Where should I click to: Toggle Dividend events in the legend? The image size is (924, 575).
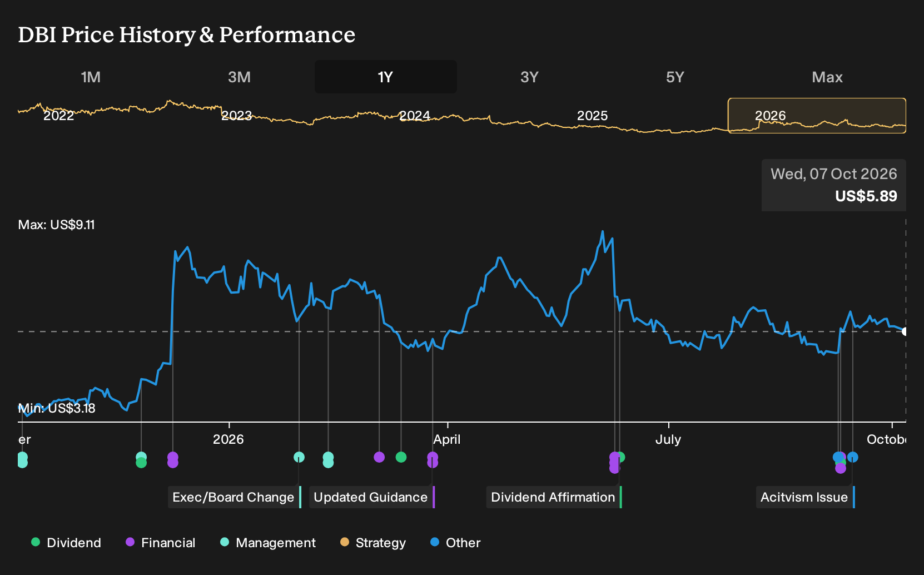click(66, 543)
